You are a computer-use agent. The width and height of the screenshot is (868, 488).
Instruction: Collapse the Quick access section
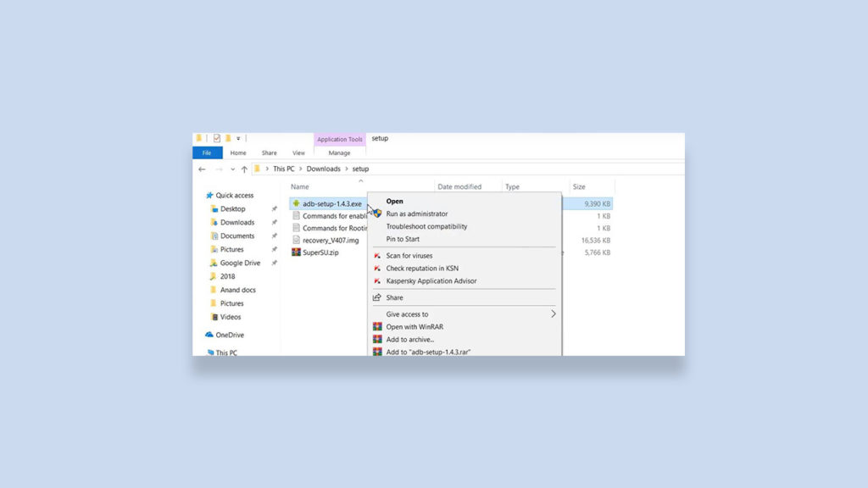click(x=200, y=196)
